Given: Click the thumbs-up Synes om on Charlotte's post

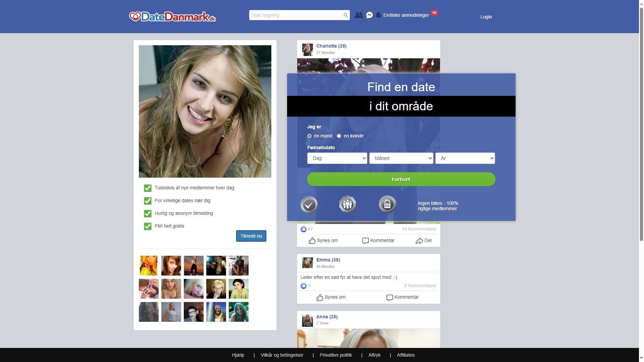Looking at the screenshot, I should (323, 241).
